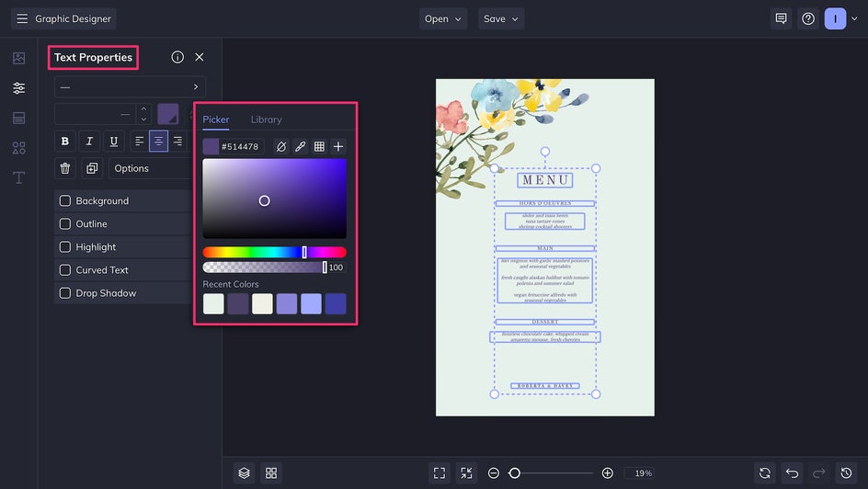Screen dimensions: 868x489
Task: Undo the last action
Action: [x=793, y=473]
